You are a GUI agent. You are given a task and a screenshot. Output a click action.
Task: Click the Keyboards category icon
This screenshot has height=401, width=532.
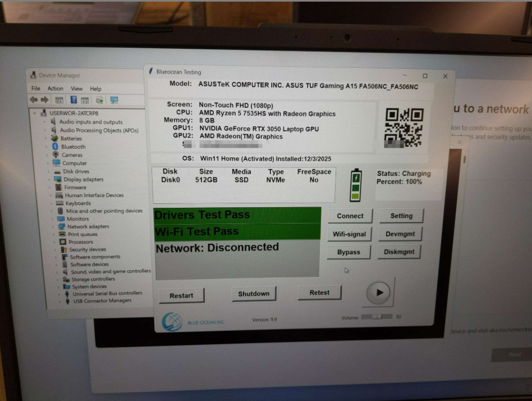(x=59, y=203)
